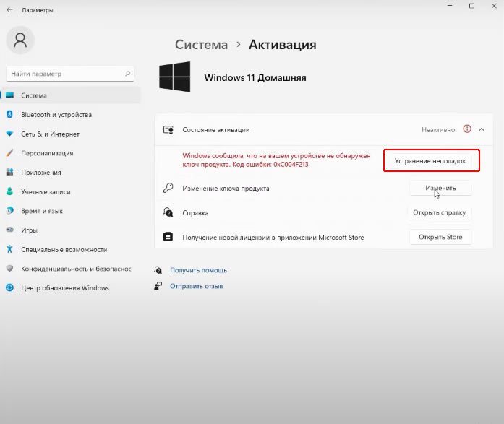Click the Учетные записи person icon

tap(10, 191)
